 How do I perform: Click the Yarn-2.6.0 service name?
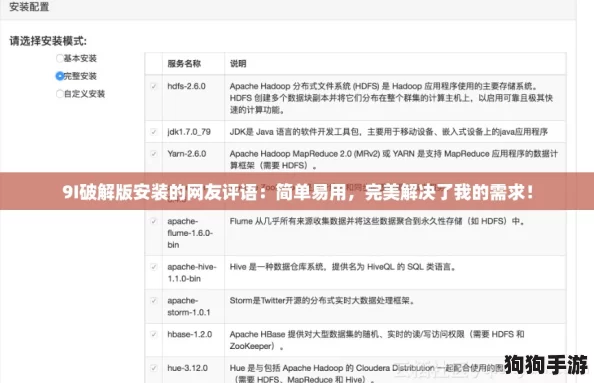tap(187, 154)
